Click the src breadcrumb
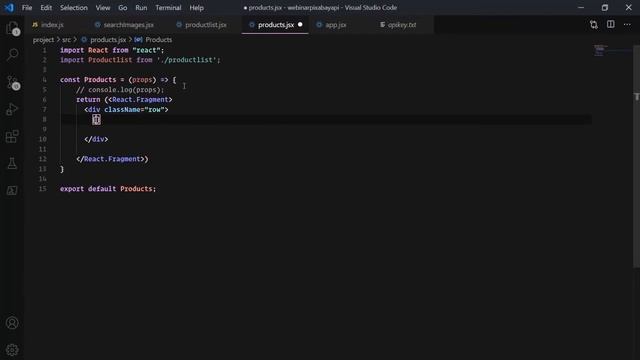The height and width of the screenshot is (360, 640). point(66,40)
